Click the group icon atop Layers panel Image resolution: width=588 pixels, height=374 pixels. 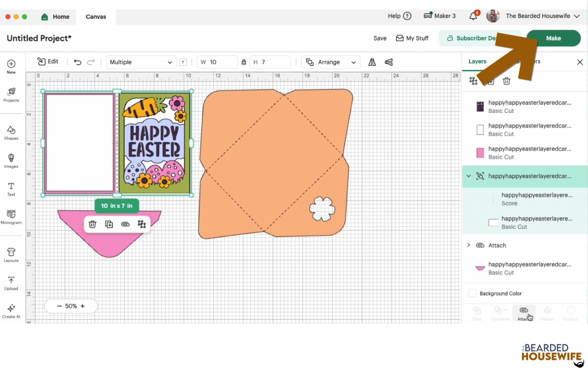[x=473, y=81]
